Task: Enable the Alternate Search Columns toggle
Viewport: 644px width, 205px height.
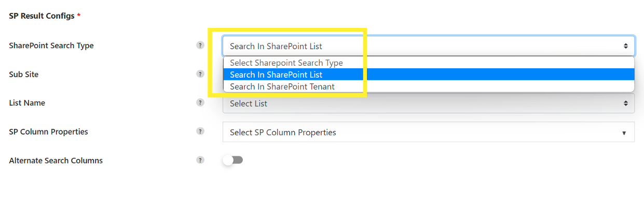Action: tap(232, 160)
